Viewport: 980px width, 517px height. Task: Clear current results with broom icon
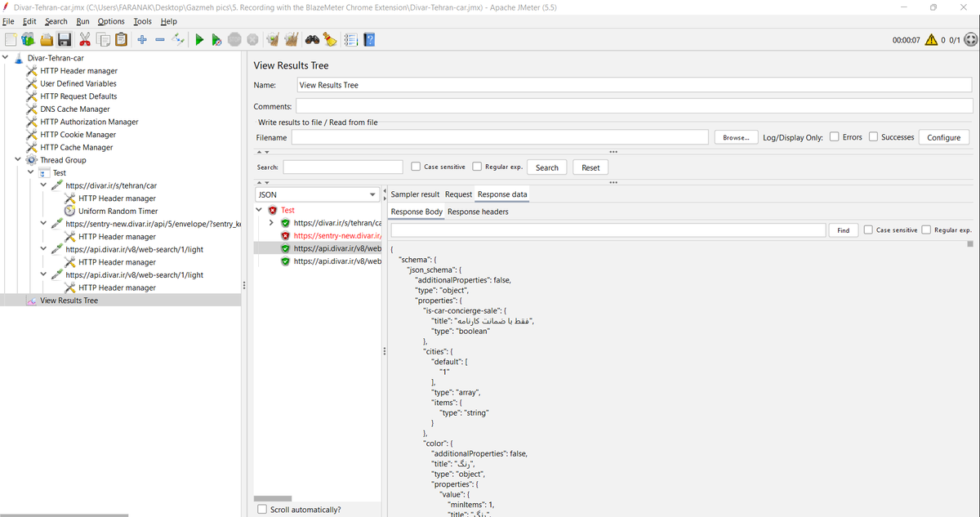point(273,39)
